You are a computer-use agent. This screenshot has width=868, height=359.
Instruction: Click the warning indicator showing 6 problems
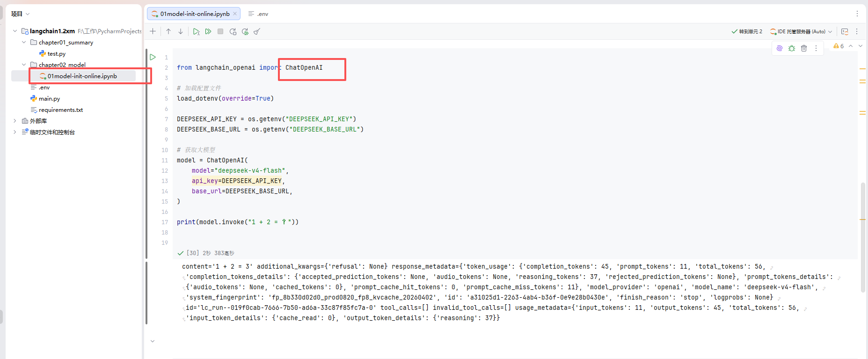click(x=839, y=46)
